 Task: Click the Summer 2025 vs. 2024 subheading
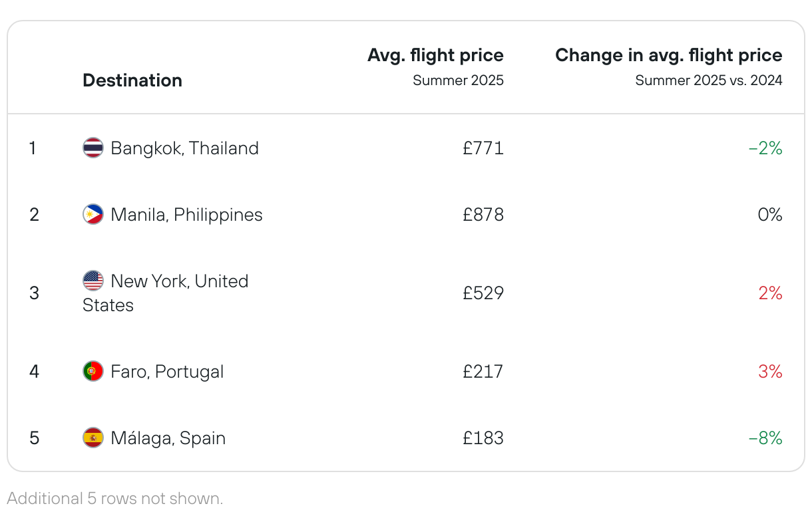coord(708,81)
